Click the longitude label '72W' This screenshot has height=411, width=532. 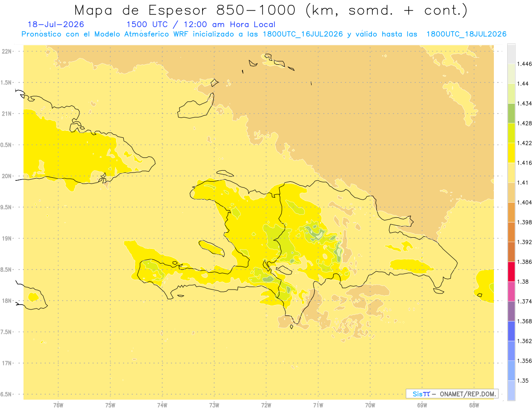point(266,405)
